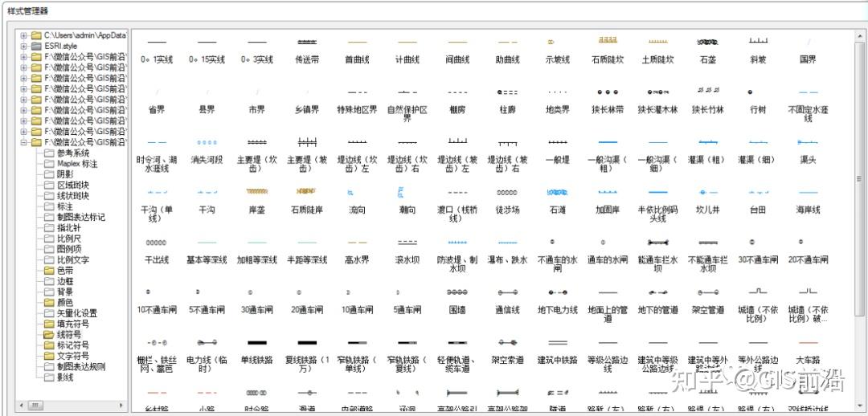Open the 比例尺 folder
Viewport: 868px width, 416px height.
pyautogui.click(x=68, y=239)
